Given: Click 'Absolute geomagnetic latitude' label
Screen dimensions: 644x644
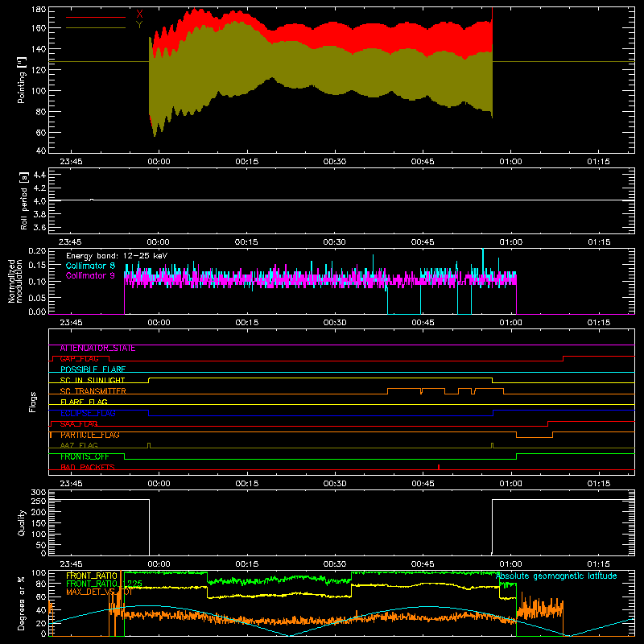Looking at the screenshot, I should [556, 576].
